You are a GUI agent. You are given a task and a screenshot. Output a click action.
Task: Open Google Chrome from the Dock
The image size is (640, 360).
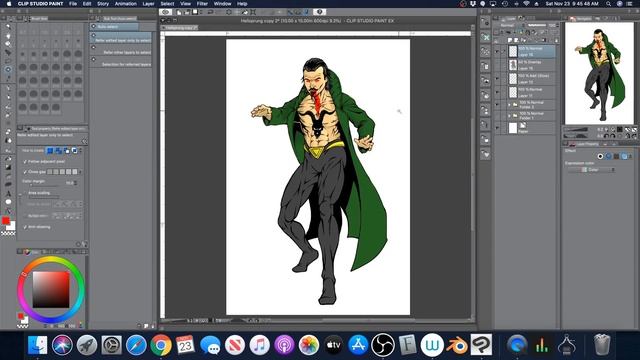[x=161, y=345]
